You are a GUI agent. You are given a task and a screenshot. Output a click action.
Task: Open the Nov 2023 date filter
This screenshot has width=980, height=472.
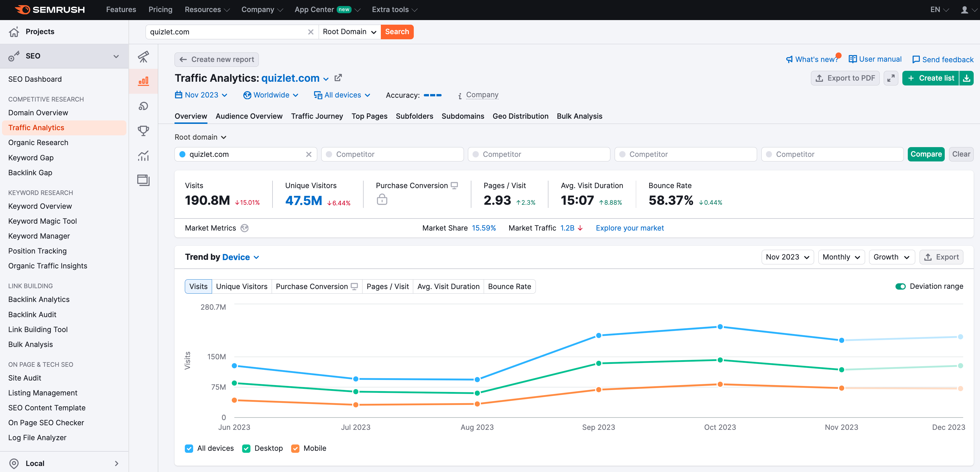[x=201, y=95]
